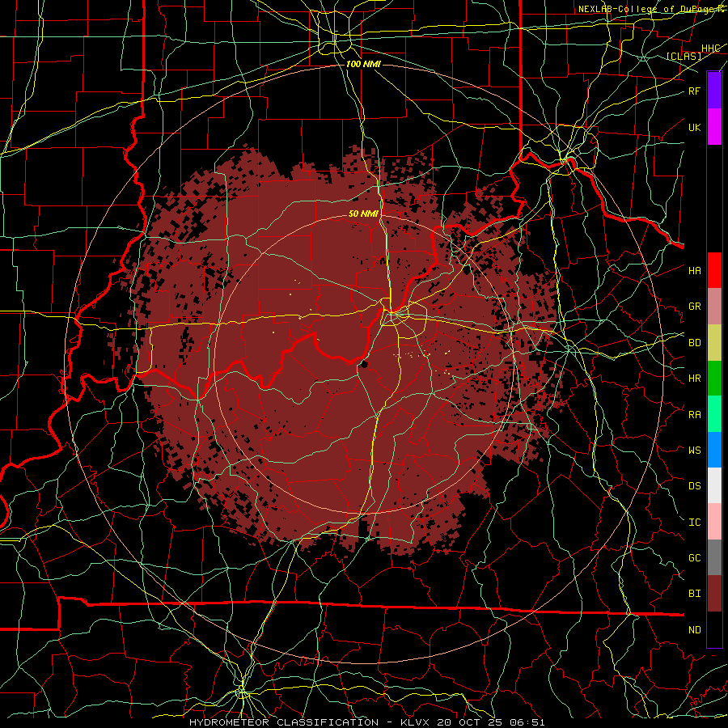Screen dimensions: 728x728
Task: Click the WS legend label
Action: click(x=694, y=451)
